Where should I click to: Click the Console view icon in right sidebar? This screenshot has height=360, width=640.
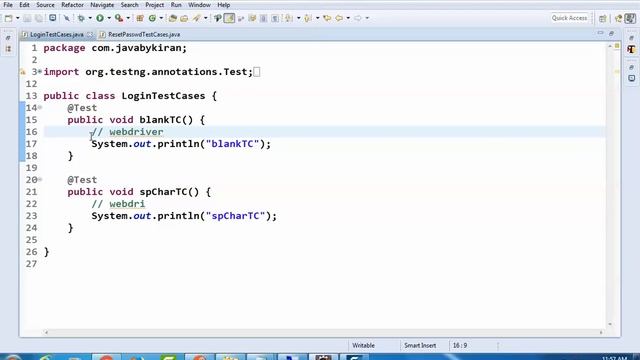pos(631,78)
